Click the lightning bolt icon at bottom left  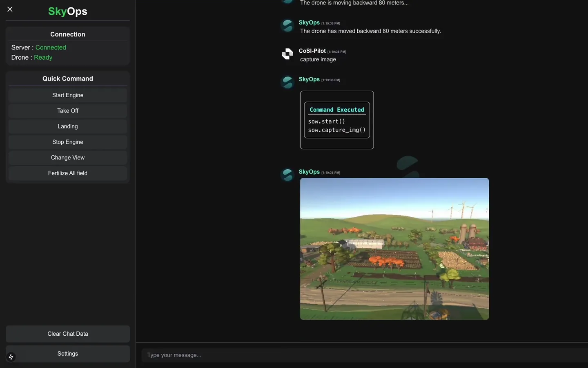click(11, 357)
